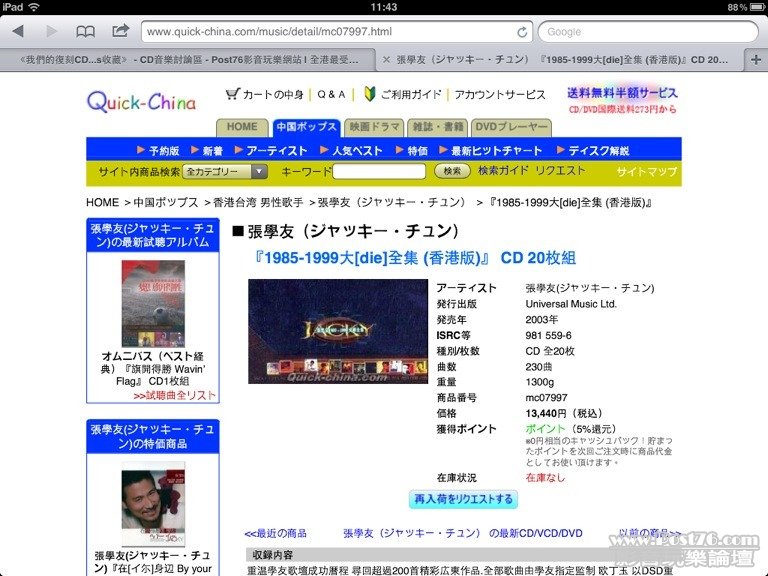Tap the shopping cart icon
The image size is (768, 576).
[x=233, y=94]
